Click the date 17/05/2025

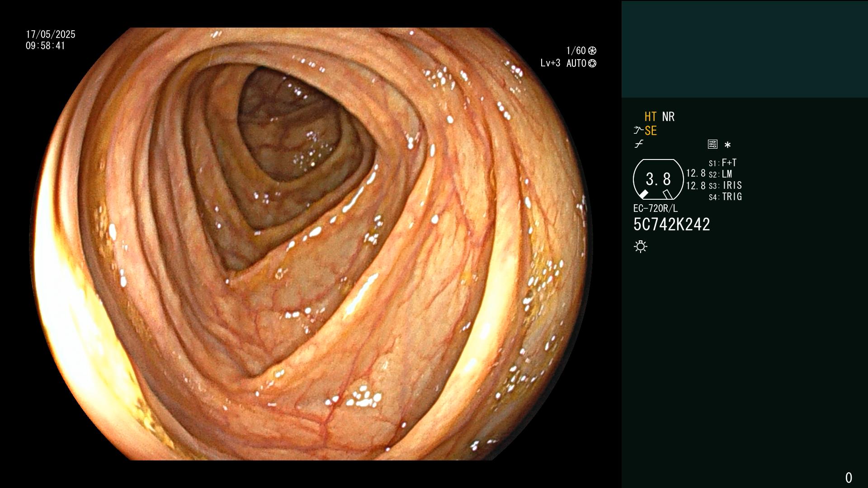[x=51, y=34]
